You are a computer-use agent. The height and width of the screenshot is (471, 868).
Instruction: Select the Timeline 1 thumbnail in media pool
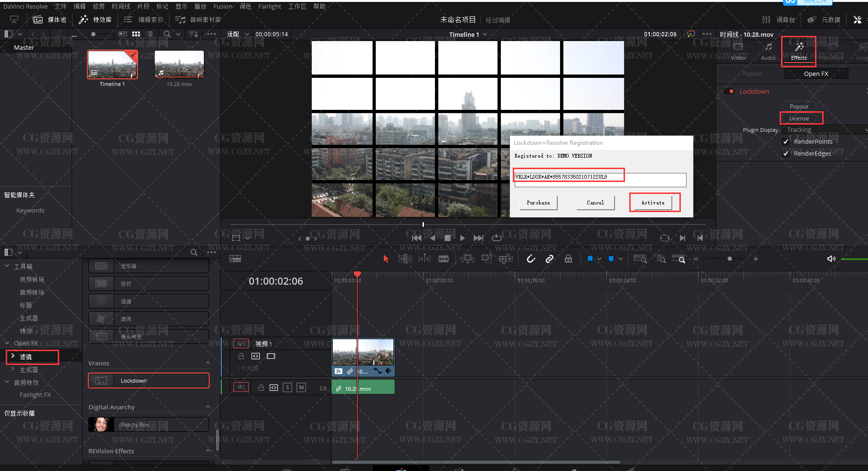point(112,64)
